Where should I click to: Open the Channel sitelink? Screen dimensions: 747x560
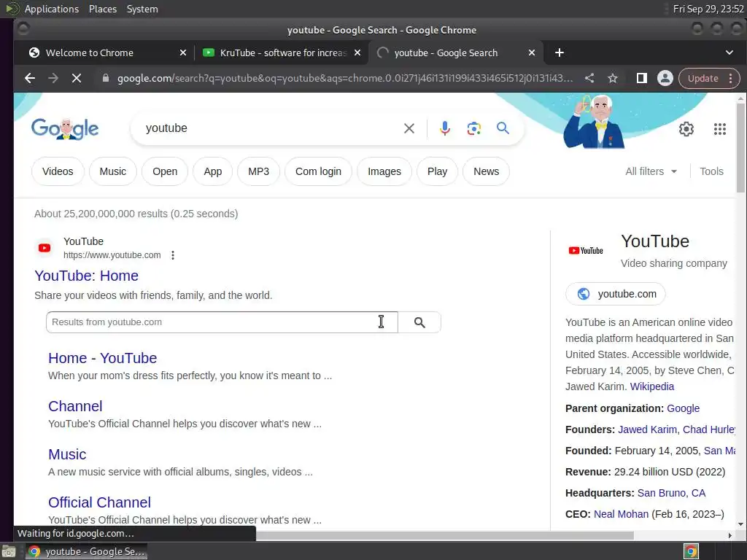(75, 406)
